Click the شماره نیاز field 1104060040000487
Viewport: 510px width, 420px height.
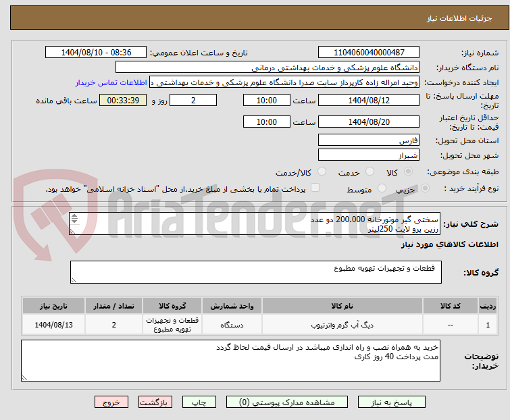[x=369, y=53]
